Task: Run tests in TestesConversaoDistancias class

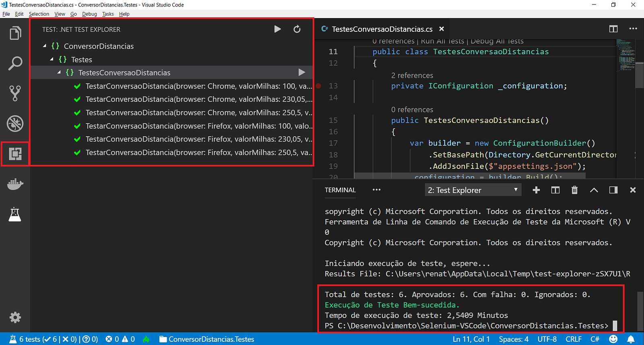Action: tap(301, 72)
